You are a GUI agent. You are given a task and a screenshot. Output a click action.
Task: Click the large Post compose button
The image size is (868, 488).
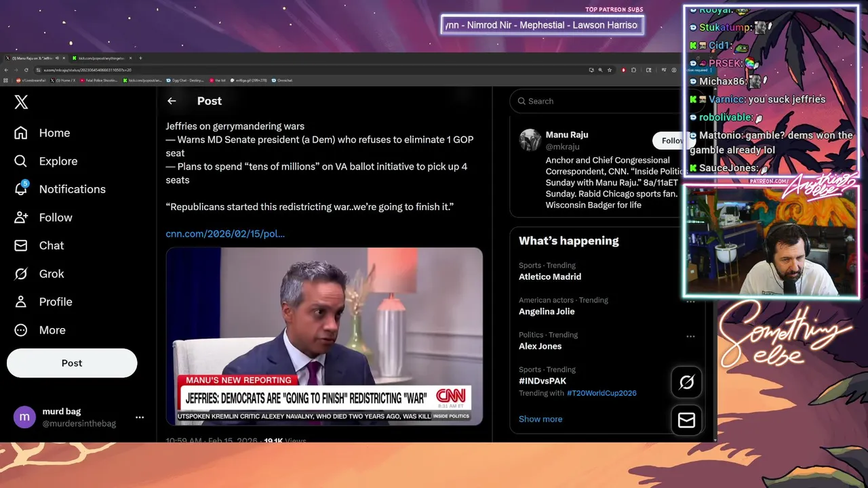point(72,363)
